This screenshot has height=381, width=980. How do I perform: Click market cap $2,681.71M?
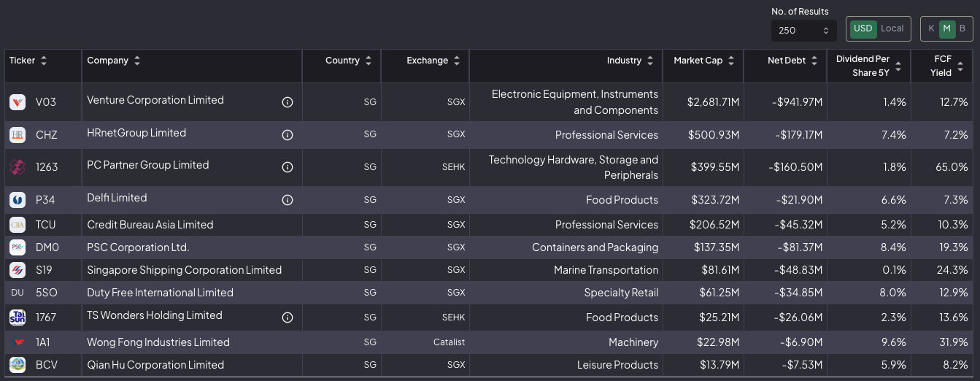click(x=713, y=102)
